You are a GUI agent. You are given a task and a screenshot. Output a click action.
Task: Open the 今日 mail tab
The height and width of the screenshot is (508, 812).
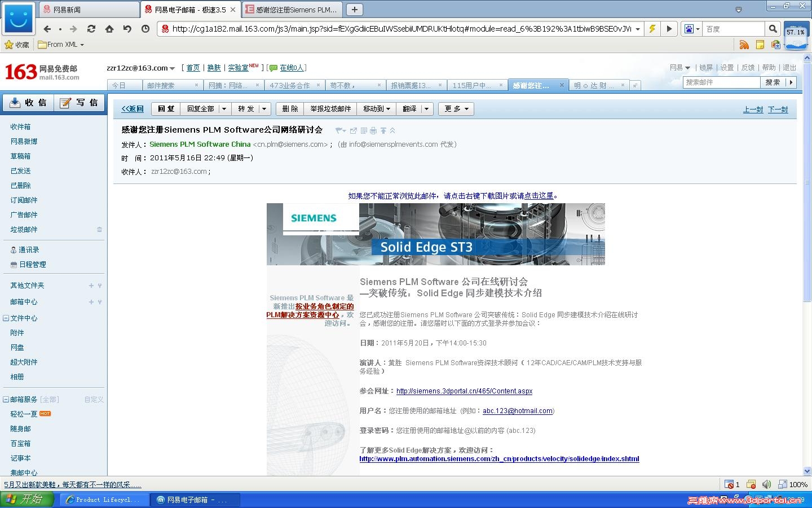point(124,85)
